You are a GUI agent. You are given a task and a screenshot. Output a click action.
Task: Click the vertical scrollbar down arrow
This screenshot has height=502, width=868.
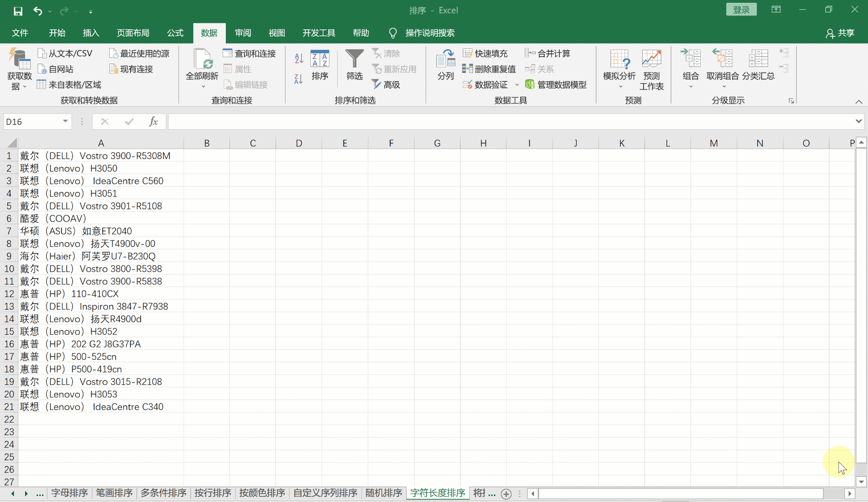(861, 482)
